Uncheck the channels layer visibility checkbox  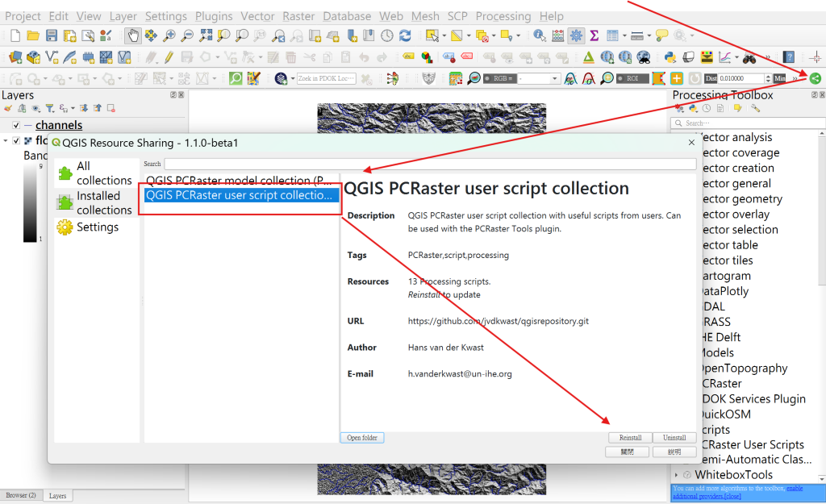click(16, 125)
